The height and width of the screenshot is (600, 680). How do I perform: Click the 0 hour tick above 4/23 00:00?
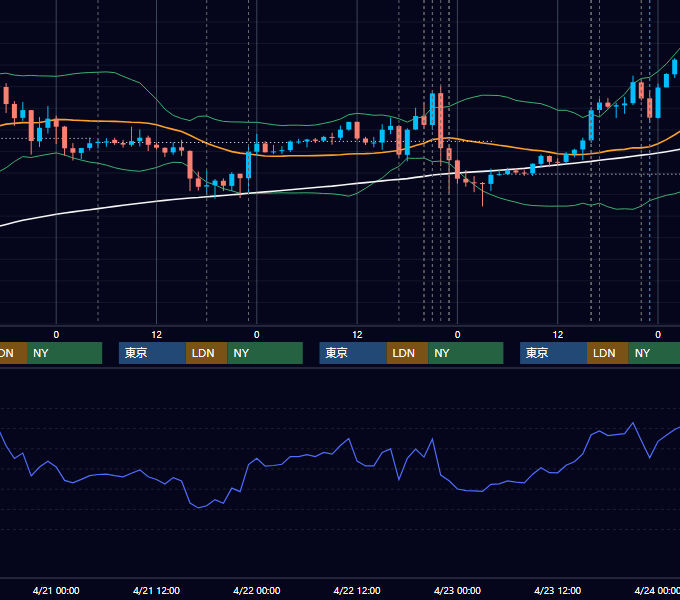point(457,335)
